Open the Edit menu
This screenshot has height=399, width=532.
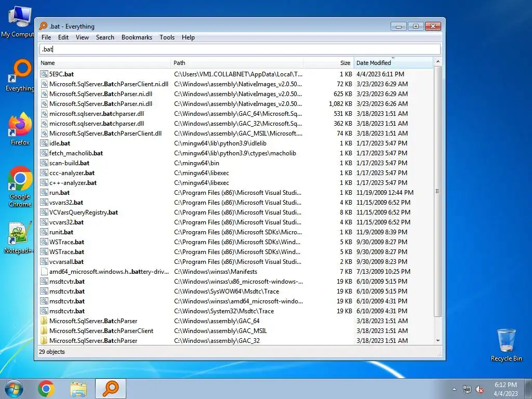[63, 37]
